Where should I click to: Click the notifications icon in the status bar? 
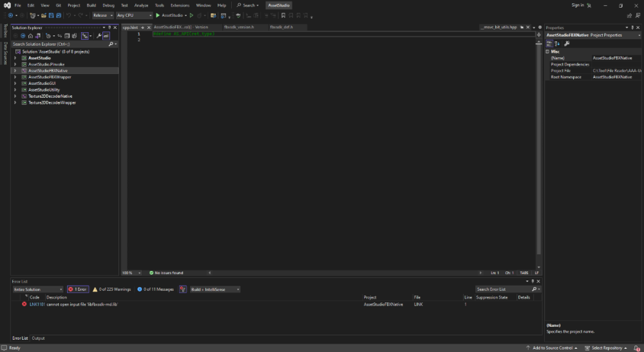(x=637, y=348)
